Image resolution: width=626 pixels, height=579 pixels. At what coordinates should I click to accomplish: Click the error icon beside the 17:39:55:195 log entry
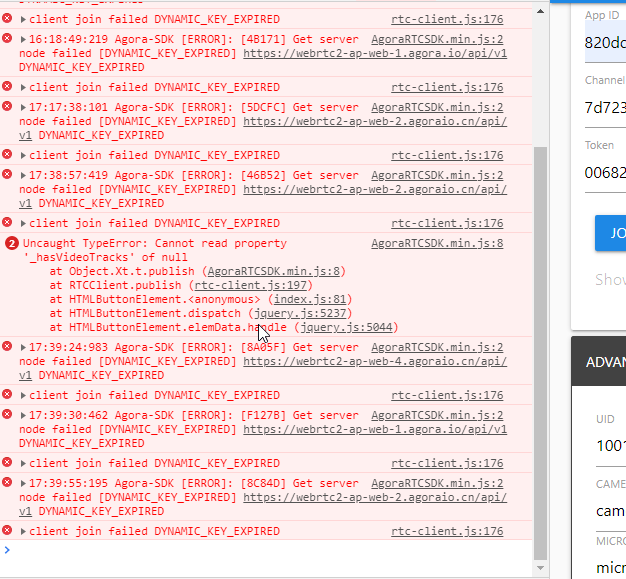pos(7,482)
